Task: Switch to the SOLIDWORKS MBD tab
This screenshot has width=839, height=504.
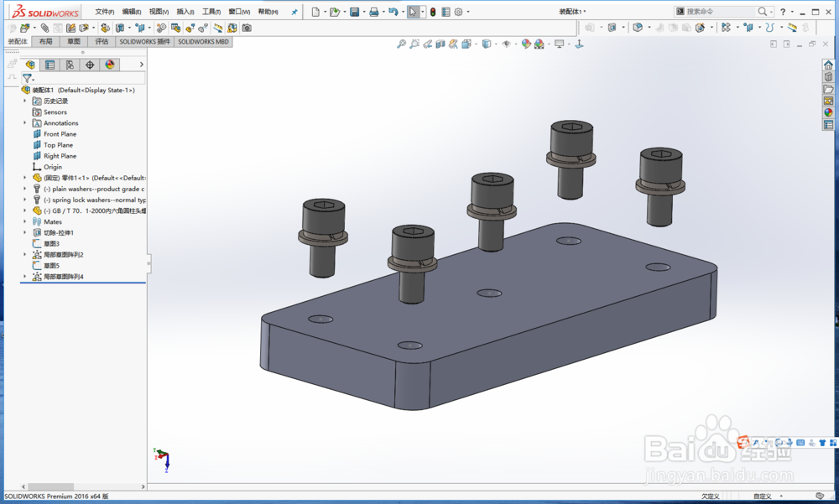Action: (x=203, y=42)
